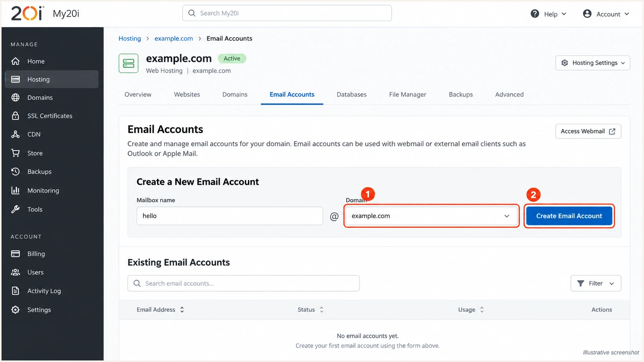Click the Email Accounts tab
The width and height of the screenshot is (644, 362).
(292, 95)
